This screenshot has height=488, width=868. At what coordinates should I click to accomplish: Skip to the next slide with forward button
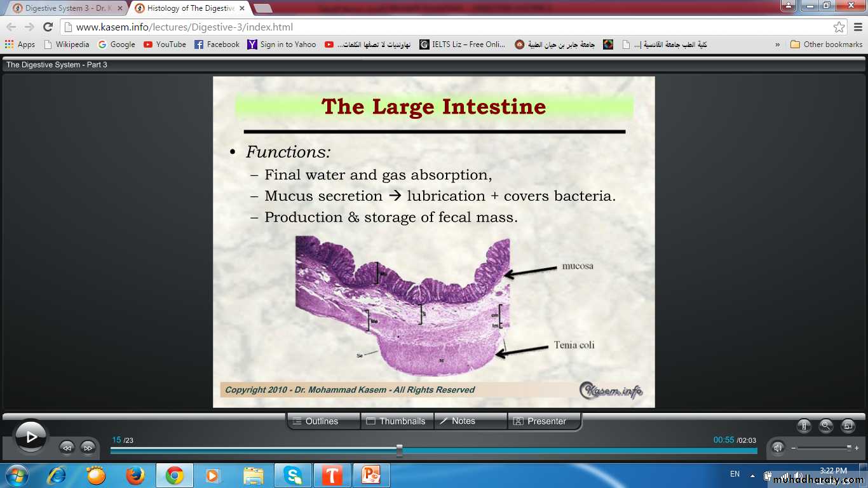tap(88, 447)
